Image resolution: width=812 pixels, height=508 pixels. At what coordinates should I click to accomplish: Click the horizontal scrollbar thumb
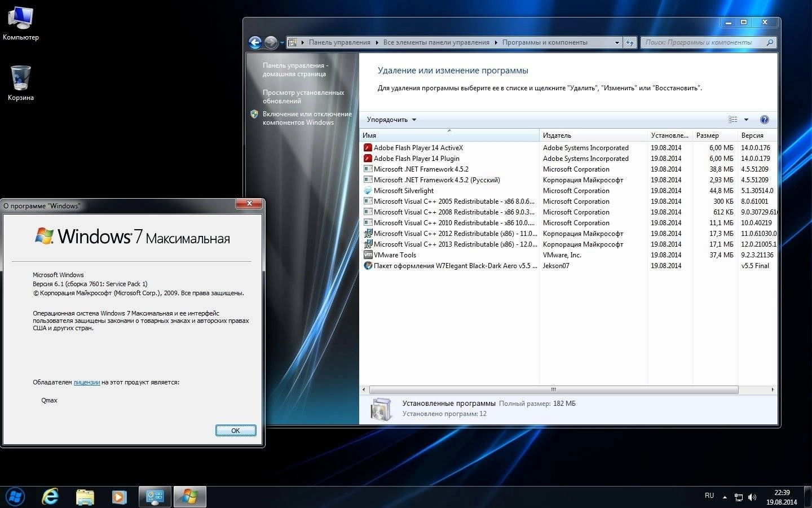pyautogui.click(x=553, y=389)
